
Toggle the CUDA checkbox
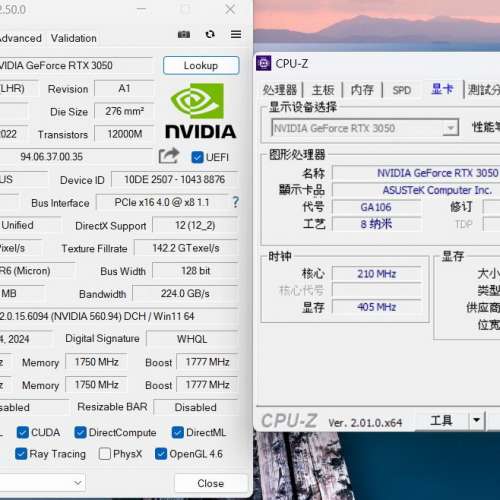tap(22, 433)
